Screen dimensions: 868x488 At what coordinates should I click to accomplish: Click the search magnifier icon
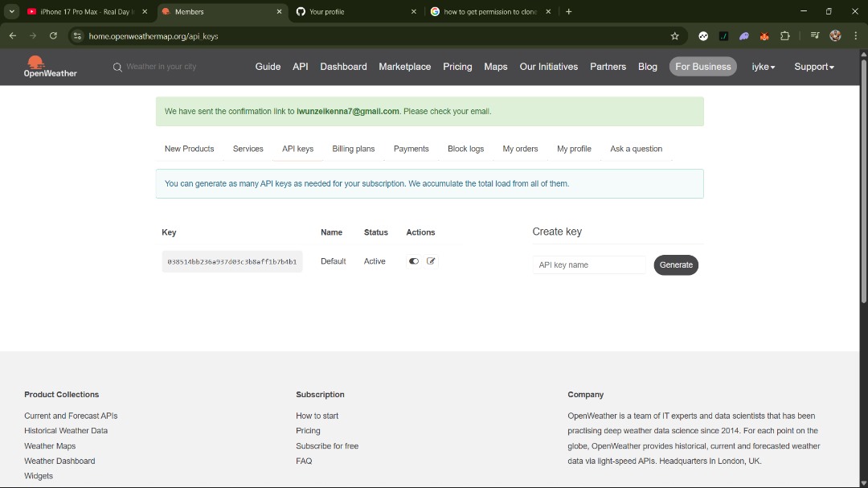(117, 67)
